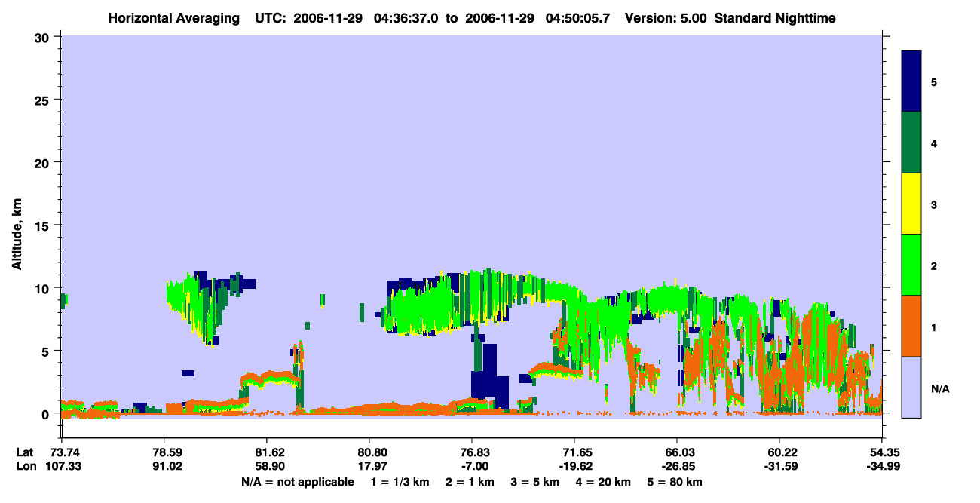Click longitude value -26.85

click(x=677, y=466)
